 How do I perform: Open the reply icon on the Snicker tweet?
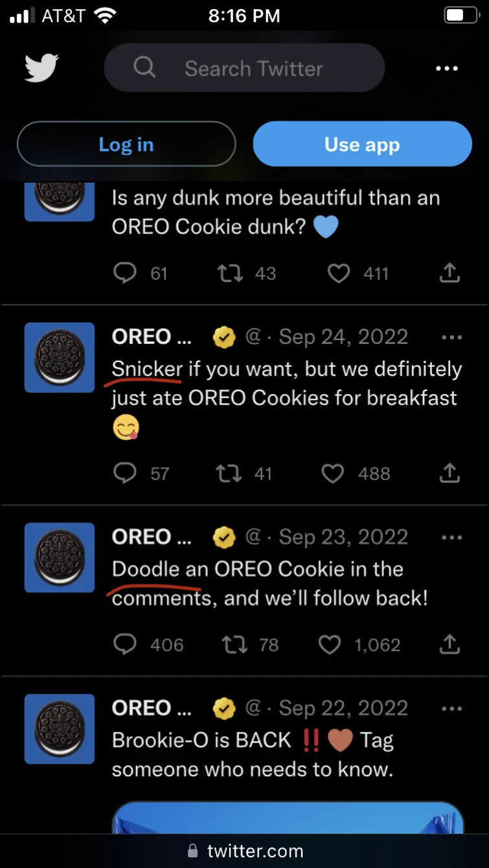click(x=125, y=473)
